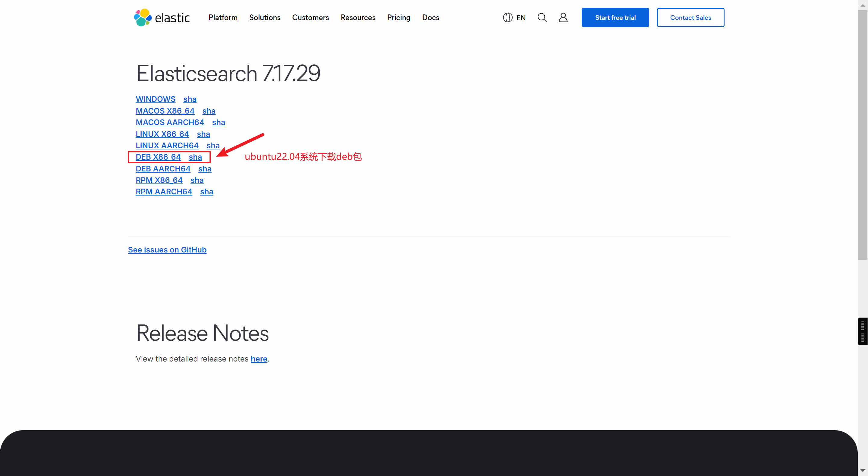Click the Release Notes heading
The width and height of the screenshot is (868, 476).
[x=202, y=333]
